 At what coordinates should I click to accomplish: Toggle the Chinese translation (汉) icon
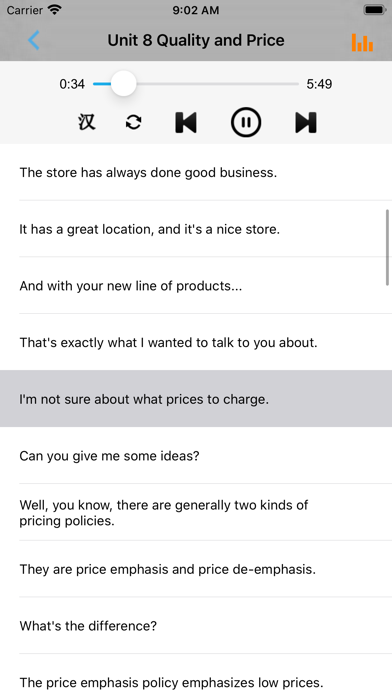pos(87,122)
